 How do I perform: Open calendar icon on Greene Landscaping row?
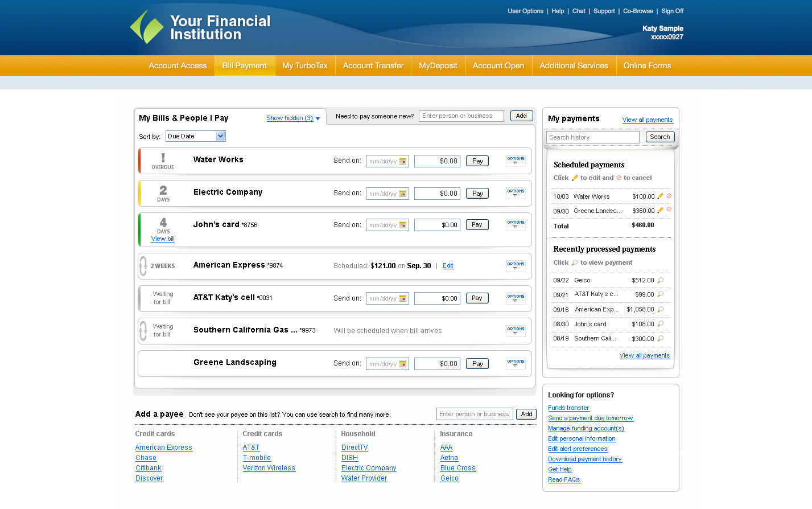tap(405, 363)
